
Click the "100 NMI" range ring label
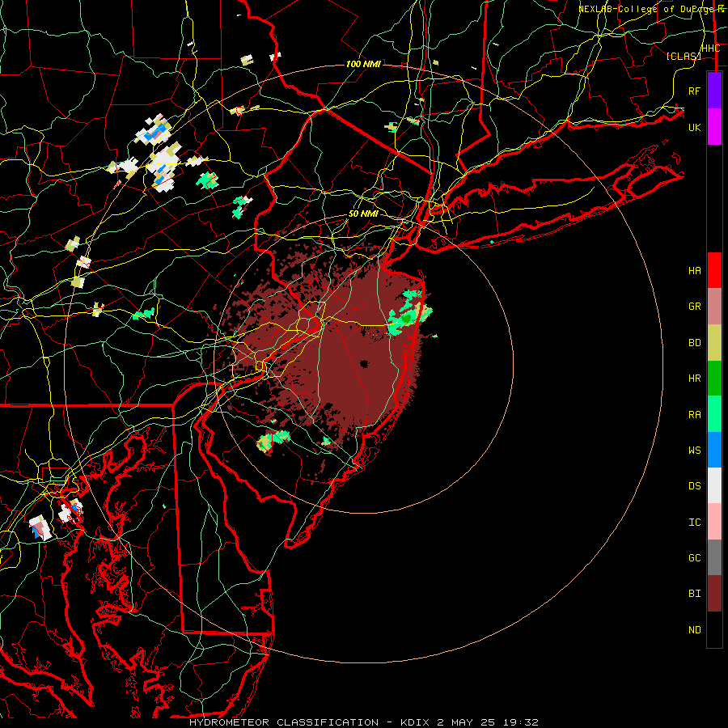tap(363, 64)
